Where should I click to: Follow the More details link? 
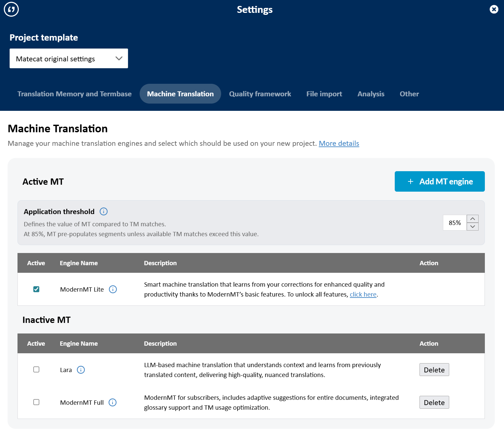pos(339,143)
